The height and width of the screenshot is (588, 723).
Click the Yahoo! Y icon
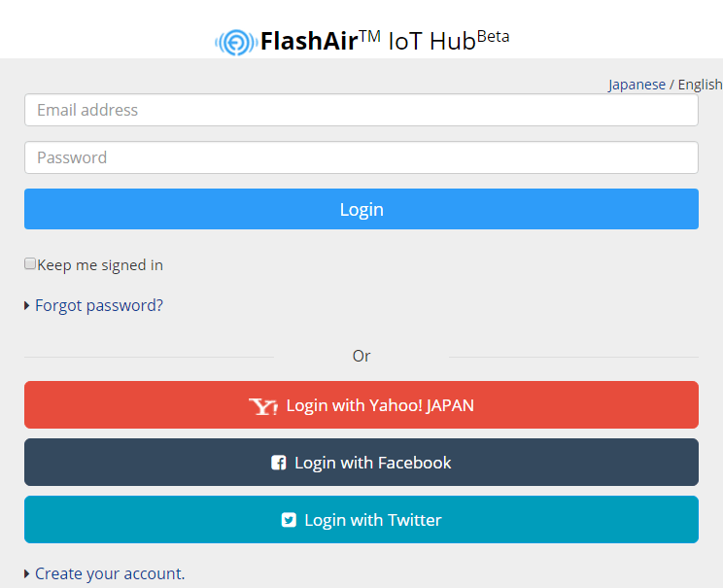point(263,406)
